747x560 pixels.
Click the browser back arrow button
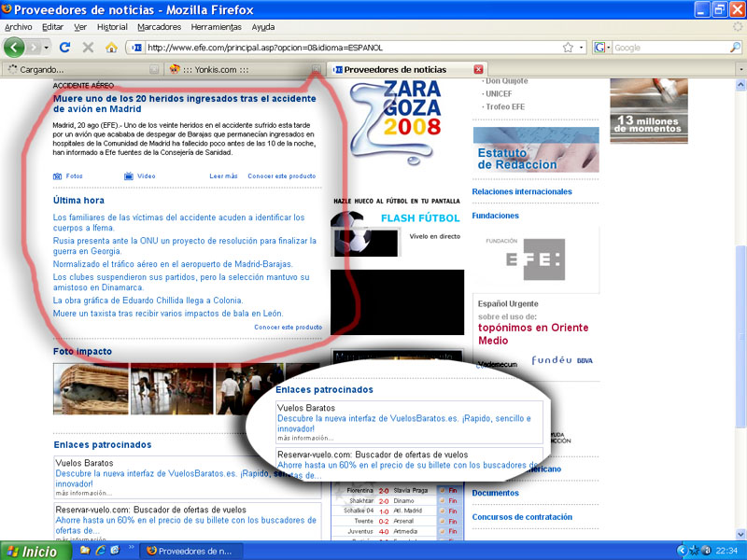coord(16,47)
